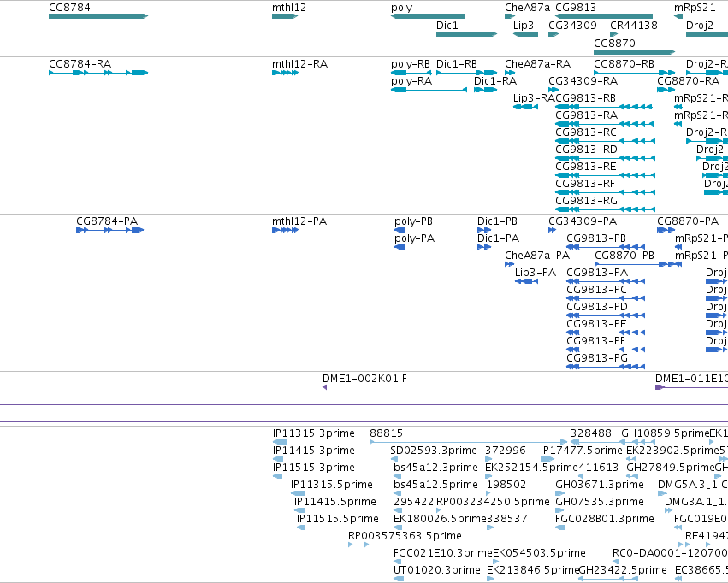The width and height of the screenshot is (728, 583).
Task: Click protein CG9813-PG
Action: (x=606, y=367)
